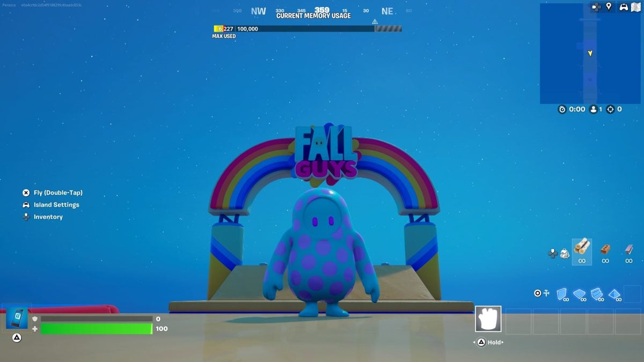Click the green health bar

point(97,329)
